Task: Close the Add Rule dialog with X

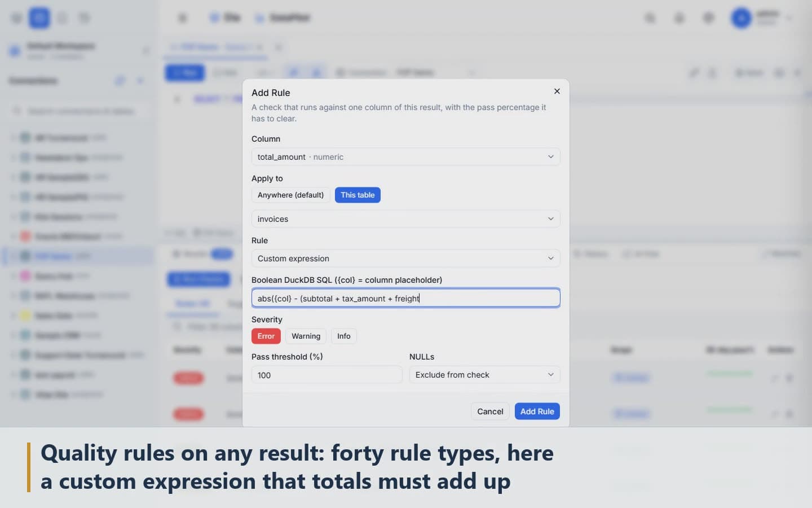Action: point(557,91)
